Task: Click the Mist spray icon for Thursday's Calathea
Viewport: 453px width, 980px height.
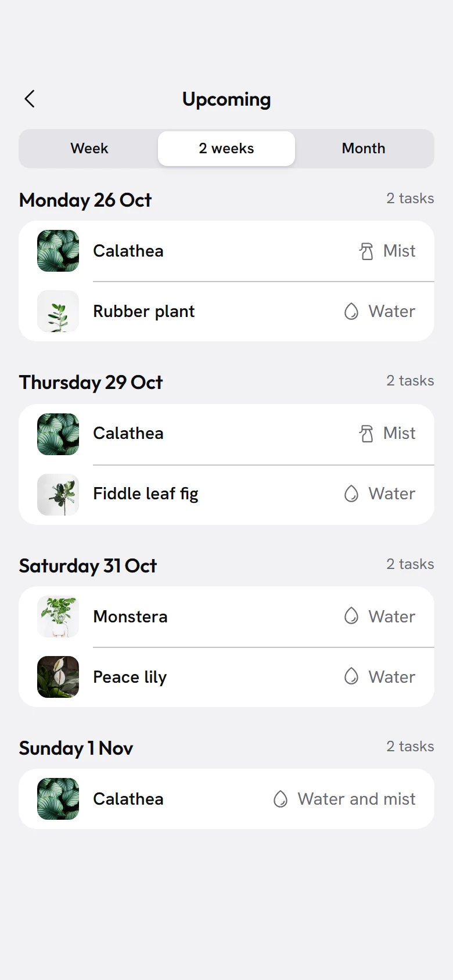Action: (366, 434)
